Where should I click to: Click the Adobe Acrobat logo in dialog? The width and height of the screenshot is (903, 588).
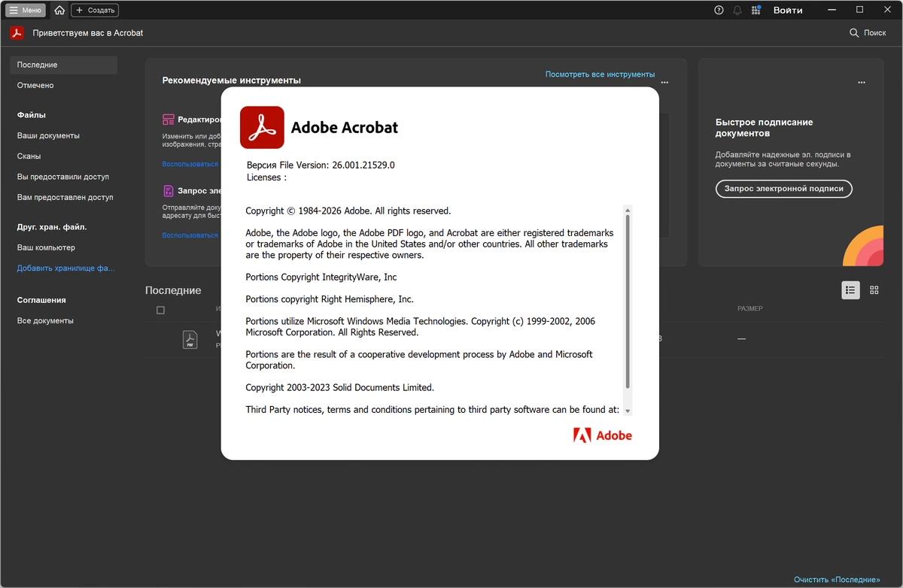point(262,128)
